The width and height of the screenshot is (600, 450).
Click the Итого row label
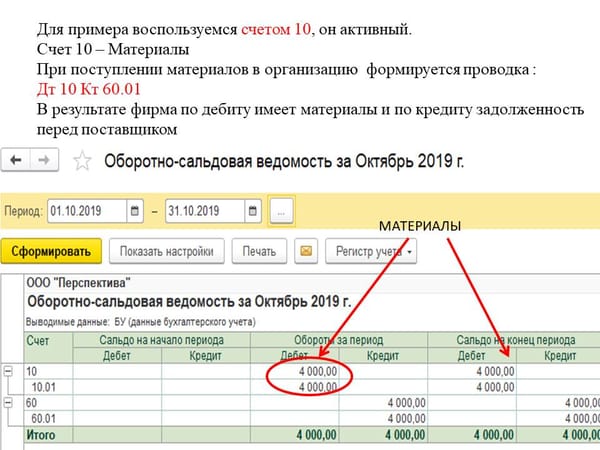point(42,435)
